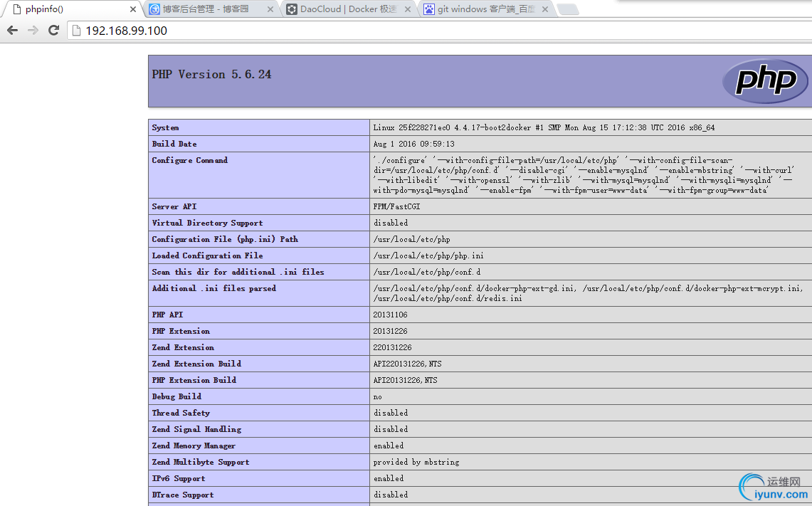Click the Debug Build label
This screenshot has width=812, height=506.
pos(176,396)
